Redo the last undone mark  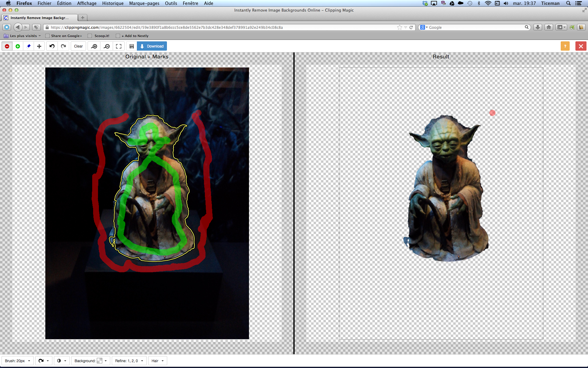point(63,46)
